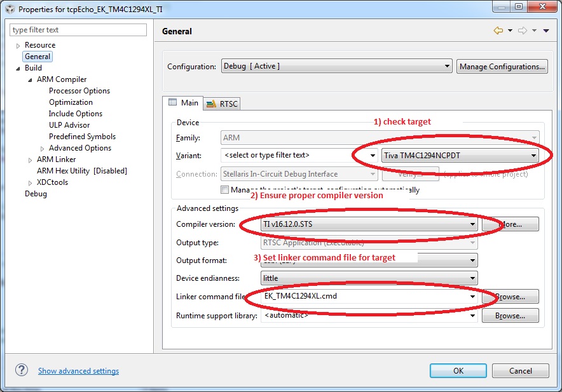Select XDCtools tree item label
562x392 pixels.
click(x=52, y=182)
